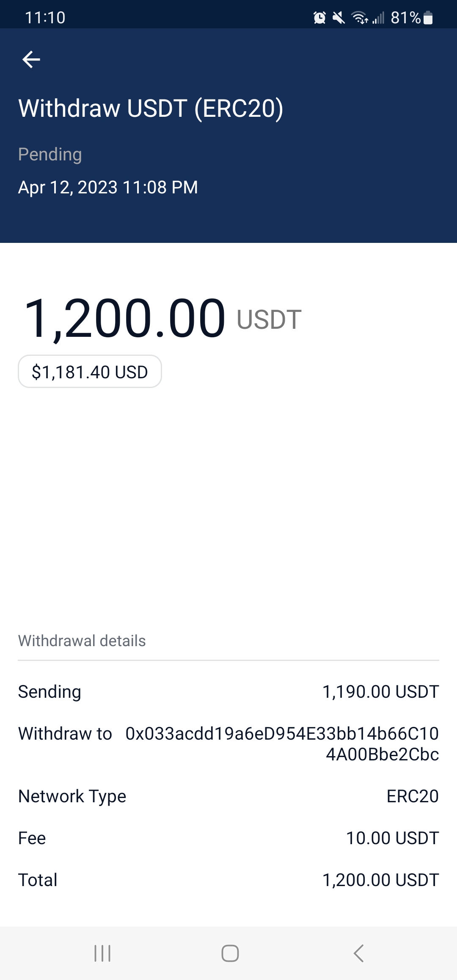This screenshot has width=457, height=980.
Task: Tap the back arrow in header
Action: click(31, 59)
